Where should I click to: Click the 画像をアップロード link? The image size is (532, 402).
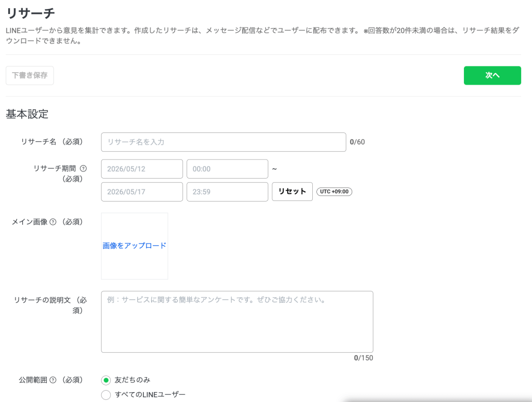(135, 246)
